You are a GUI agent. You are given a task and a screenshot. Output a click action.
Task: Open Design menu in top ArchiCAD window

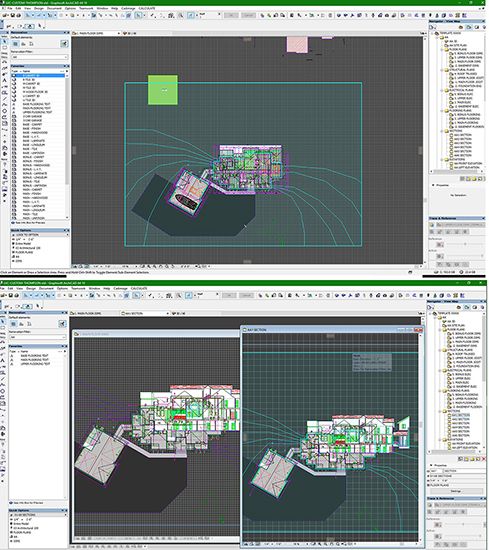[39, 8]
